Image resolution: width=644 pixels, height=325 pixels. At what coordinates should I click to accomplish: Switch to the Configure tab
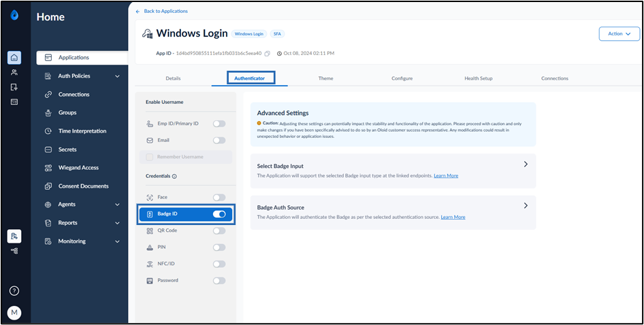[x=402, y=78]
